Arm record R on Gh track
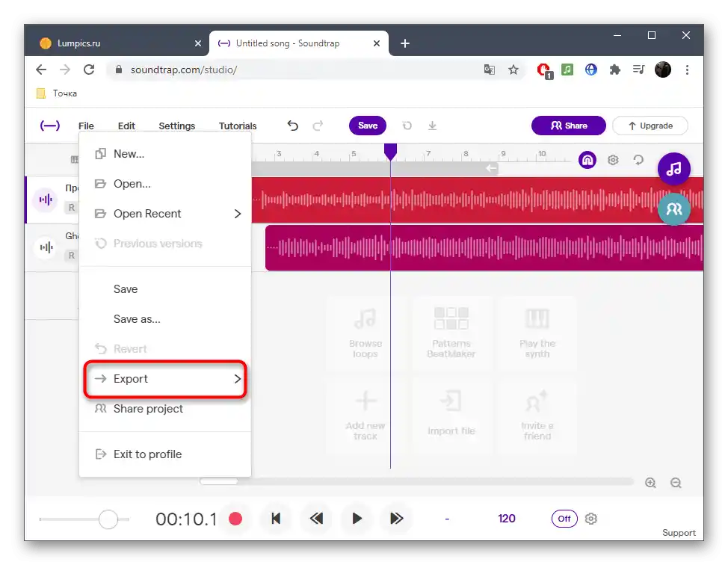This screenshot has height=565, width=728. pos(72,256)
